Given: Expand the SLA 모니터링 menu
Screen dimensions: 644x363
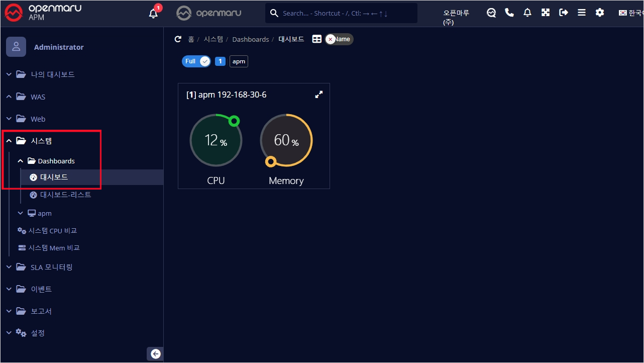Looking at the screenshot, I should (x=51, y=267).
